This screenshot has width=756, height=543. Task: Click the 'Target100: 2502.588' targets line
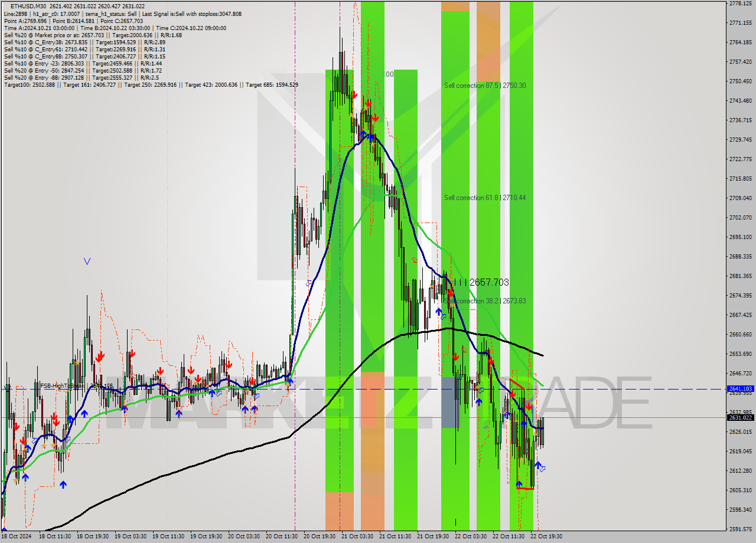click(x=151, y=84)
